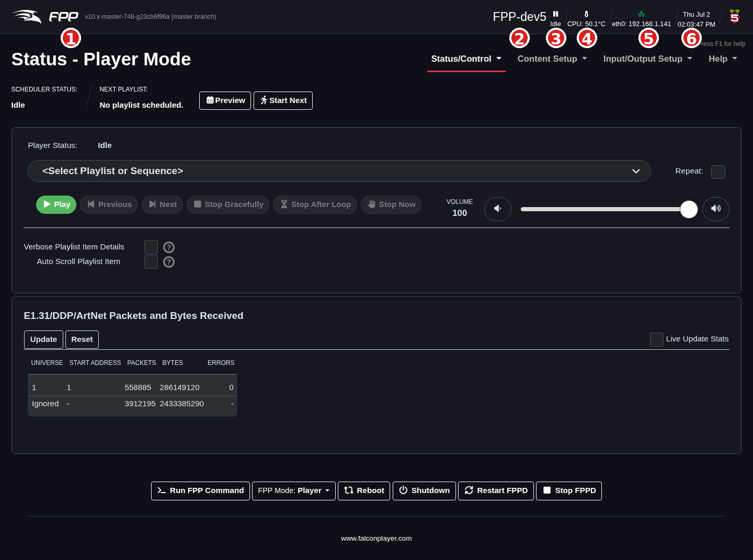Click the Shutdown button
This screenshot has height=560, width=753.
coord(424,491)
